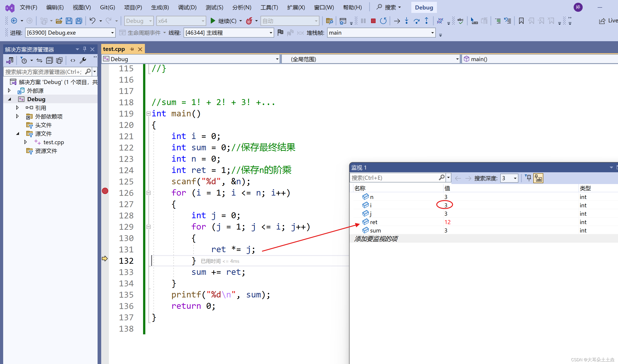Stop debugging with the red square icon
The height and width of the screenshot is (364, 618).
click(373, 21)
